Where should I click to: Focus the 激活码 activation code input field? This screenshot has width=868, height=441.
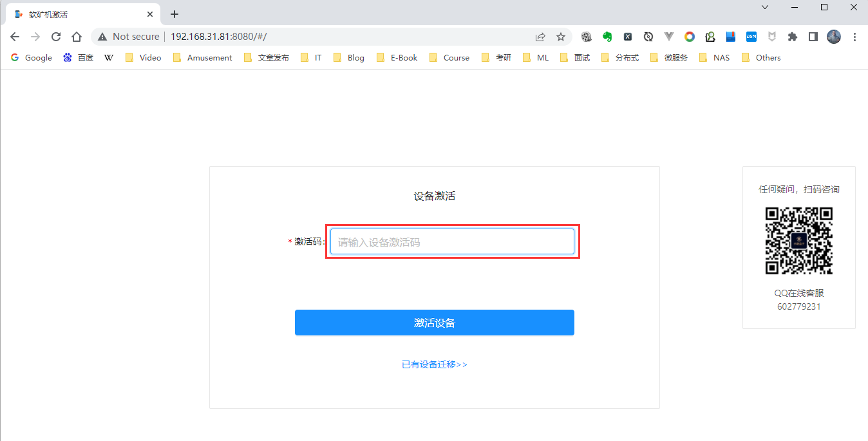coord(452,242)
